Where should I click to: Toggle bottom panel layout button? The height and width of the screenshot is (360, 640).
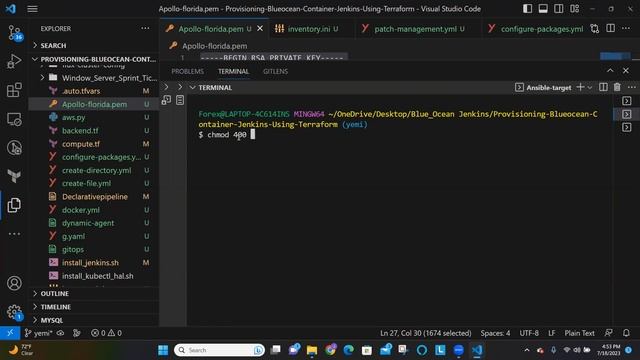tap(543, 9)
